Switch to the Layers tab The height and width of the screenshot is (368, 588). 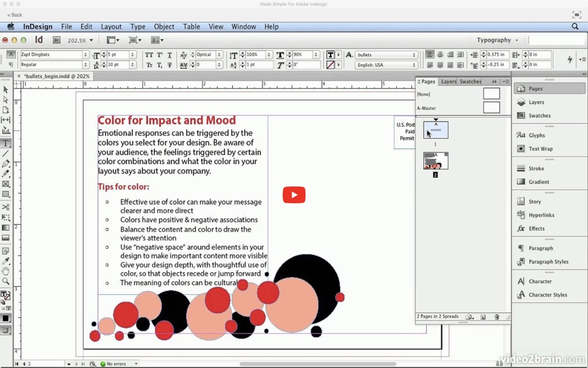click(449, 82)
